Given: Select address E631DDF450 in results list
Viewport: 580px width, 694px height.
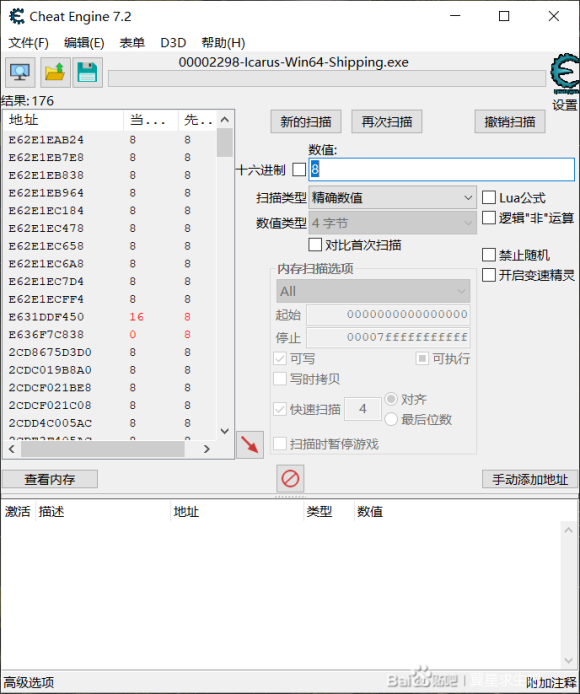Looking at the screenshot, I should [x=46, y=317].
